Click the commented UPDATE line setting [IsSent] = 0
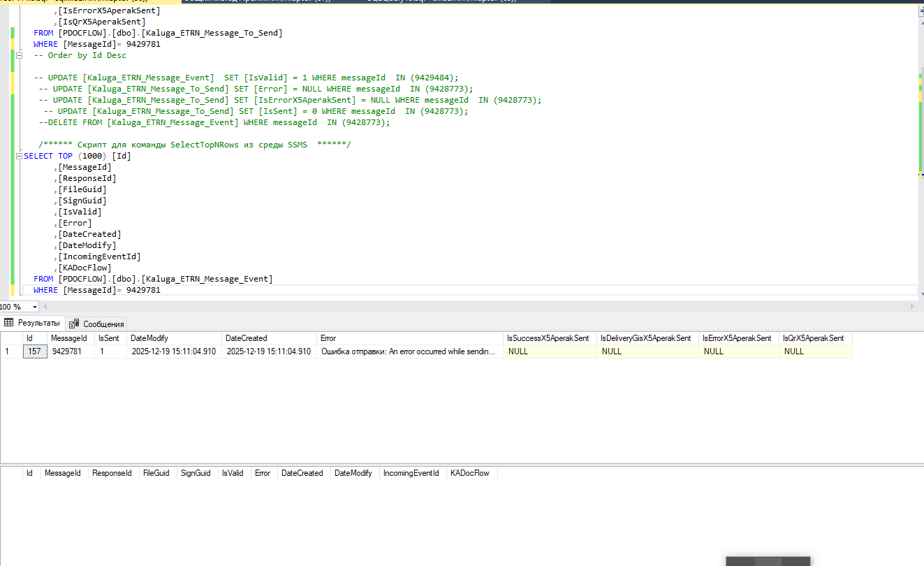Screen dimensions: 924x566 (x=256, y=111)
